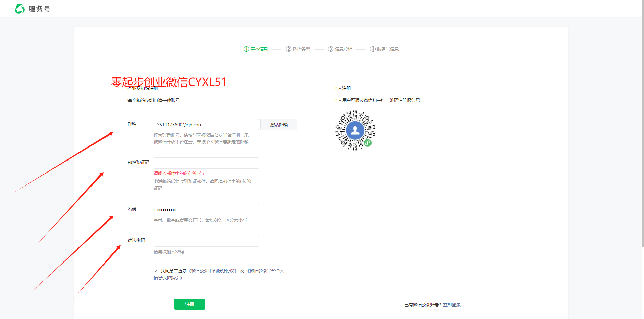644x319 pixels.
Task: Focus the 邮箱 email input field
Action: (x=206, y=125)
